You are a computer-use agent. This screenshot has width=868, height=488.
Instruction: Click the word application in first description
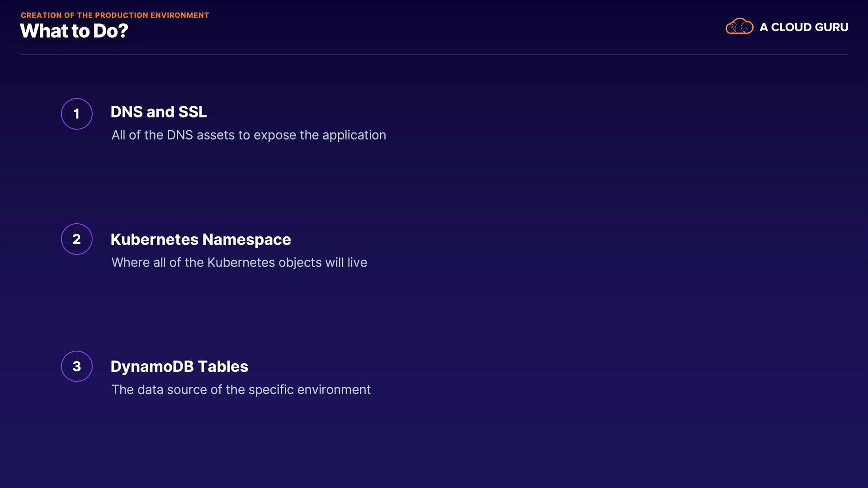pos(354,135)
